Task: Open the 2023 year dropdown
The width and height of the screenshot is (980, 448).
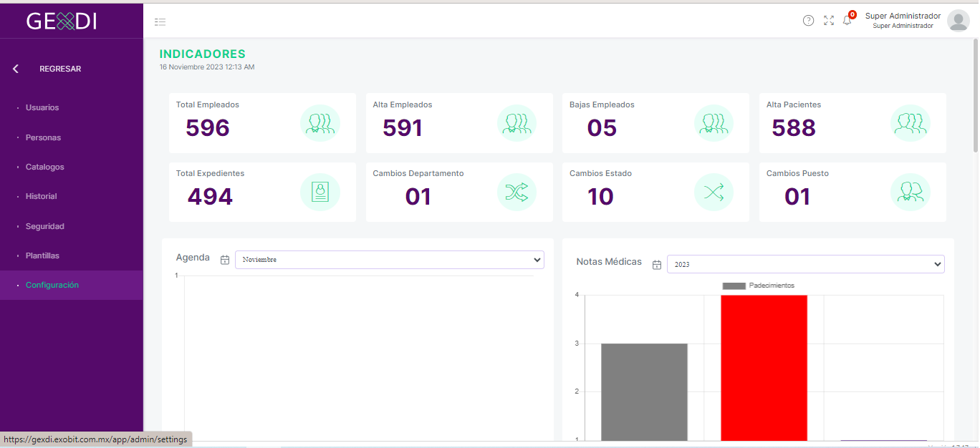Action: pos(805,264)
